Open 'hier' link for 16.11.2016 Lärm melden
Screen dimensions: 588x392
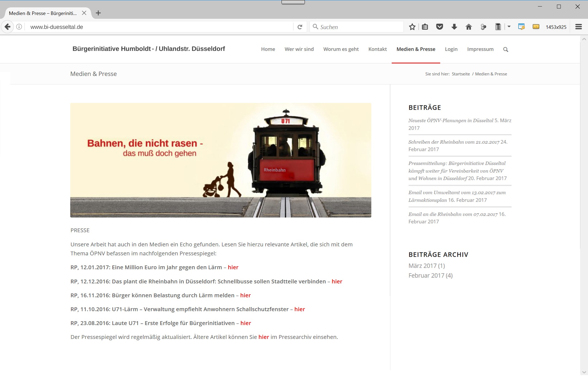coord(245,295)
